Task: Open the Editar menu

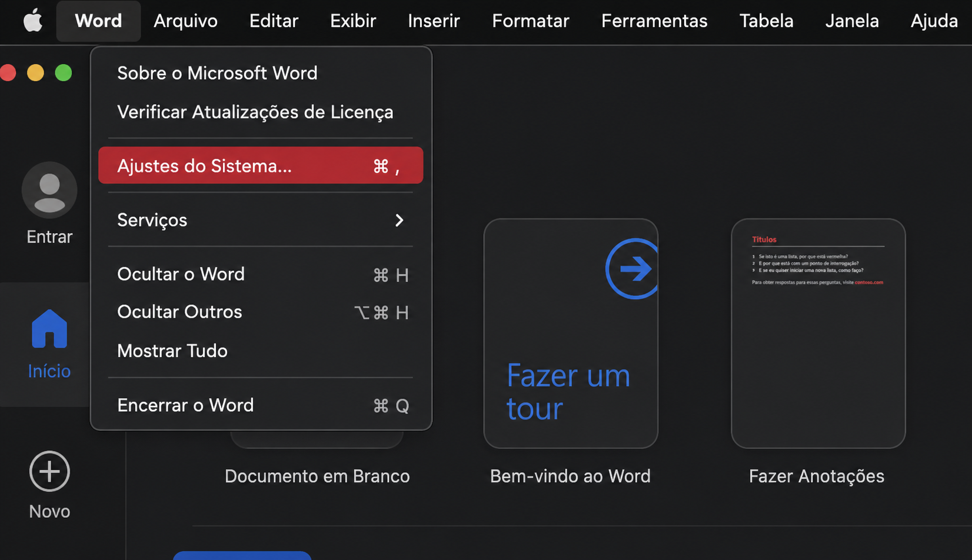Action: pos(274,21)
